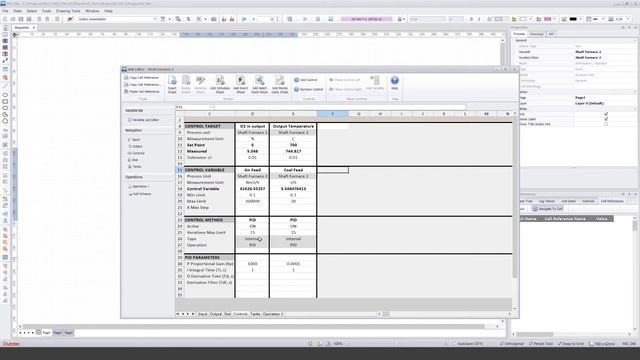Select the Drawings tab in Properties
Screen dimensions: 640x360
pyautogui.click(x=537, y=34)
